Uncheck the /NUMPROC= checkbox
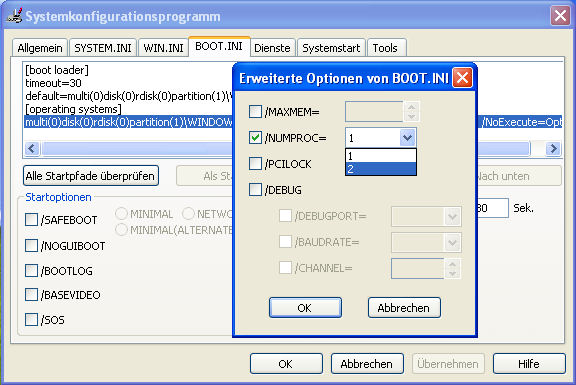 pos(255,138)
